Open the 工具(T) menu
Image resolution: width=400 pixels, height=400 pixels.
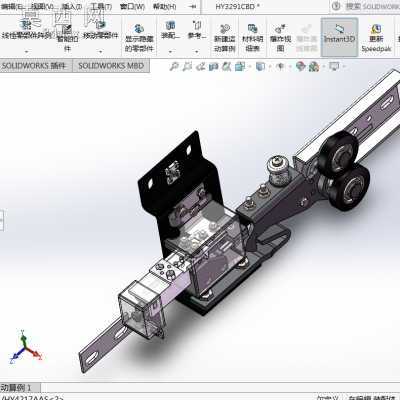point(101,6)
